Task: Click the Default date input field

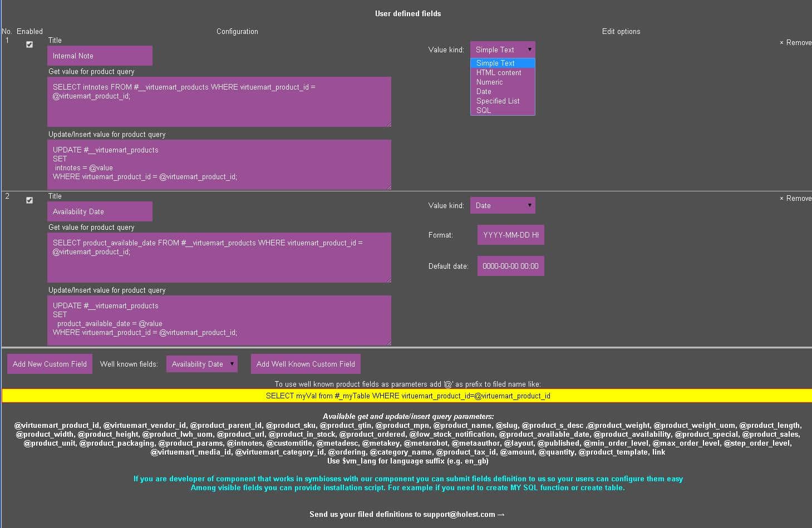Action: [x=510, y=265]
